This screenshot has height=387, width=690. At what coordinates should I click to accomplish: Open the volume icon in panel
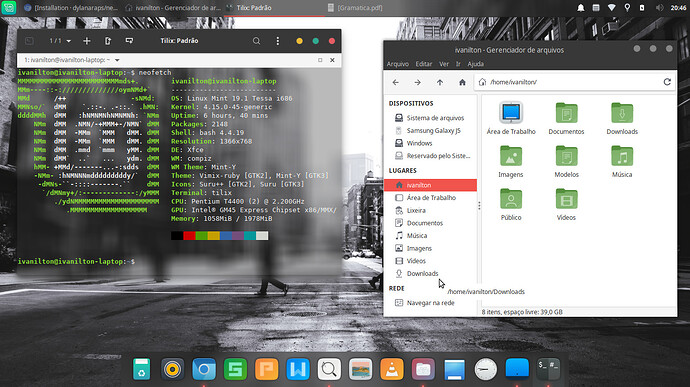(659, 8)
